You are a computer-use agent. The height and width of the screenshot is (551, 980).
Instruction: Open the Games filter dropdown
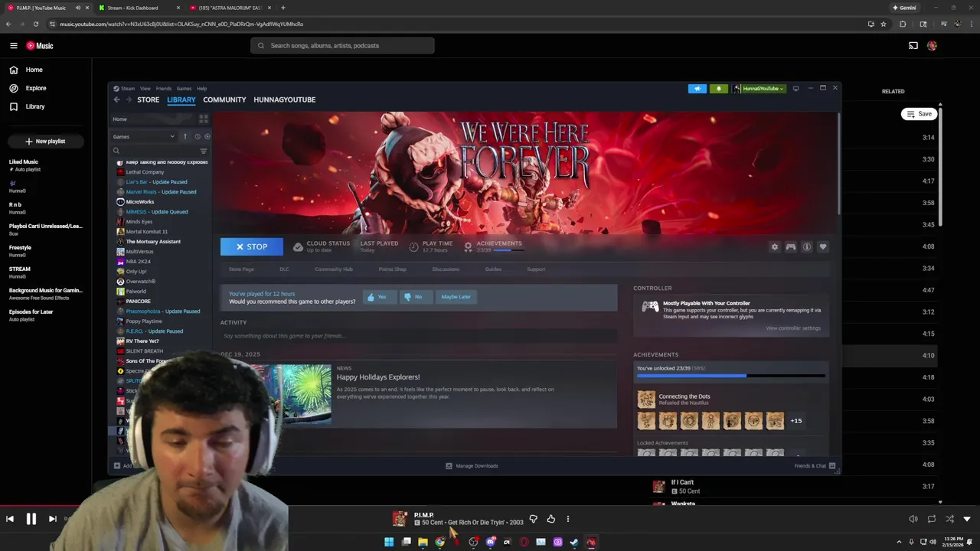coord(144,137)
